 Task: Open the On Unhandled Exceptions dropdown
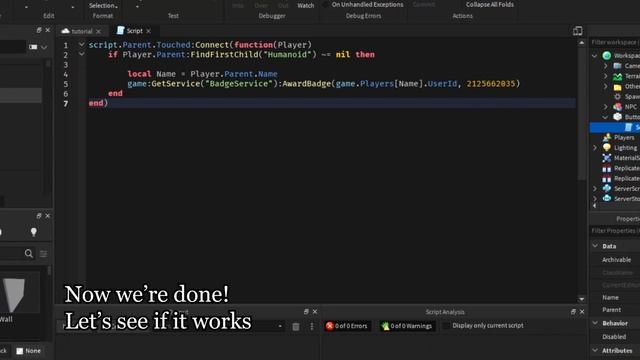coord(367,4)
